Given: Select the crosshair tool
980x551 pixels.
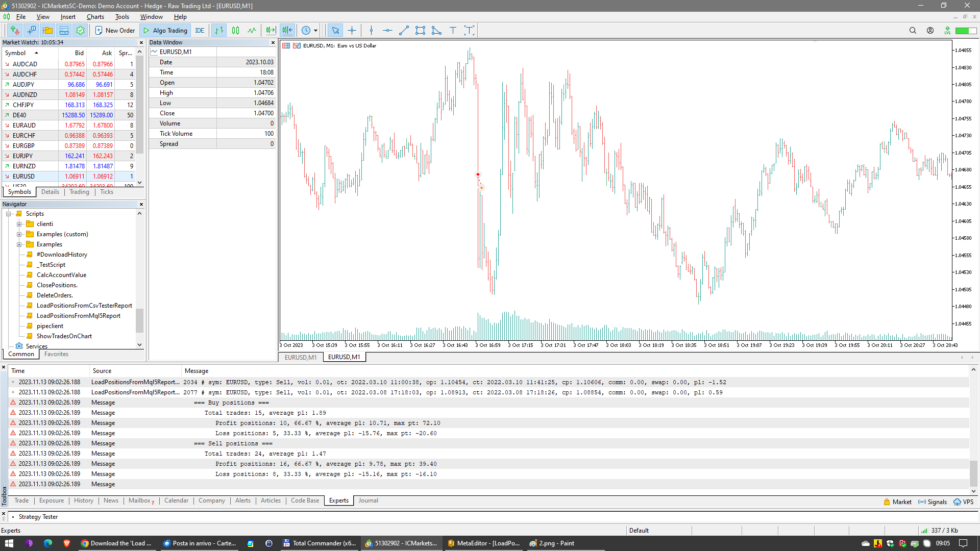Looking at the screenshot, I should tap(352, 31).
